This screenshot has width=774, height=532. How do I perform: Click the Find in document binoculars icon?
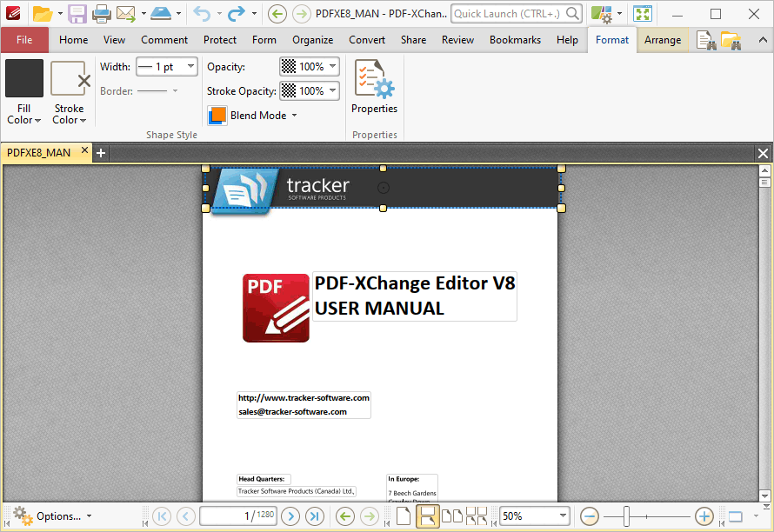[706, 41]
